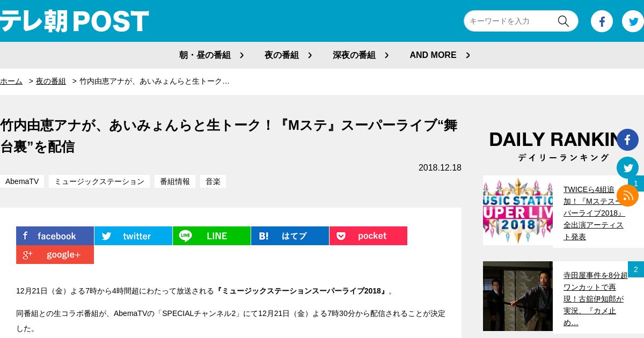Screen dimensions: 644x338
Task: Expand chevron next to nav 夜の番組
Action: click(310, 55)
